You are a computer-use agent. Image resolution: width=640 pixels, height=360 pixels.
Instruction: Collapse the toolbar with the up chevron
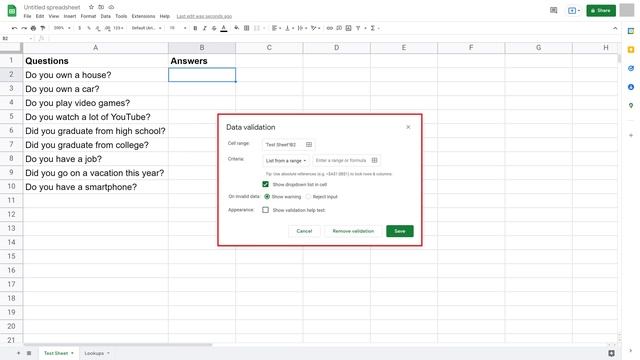[x=615, y=28]
